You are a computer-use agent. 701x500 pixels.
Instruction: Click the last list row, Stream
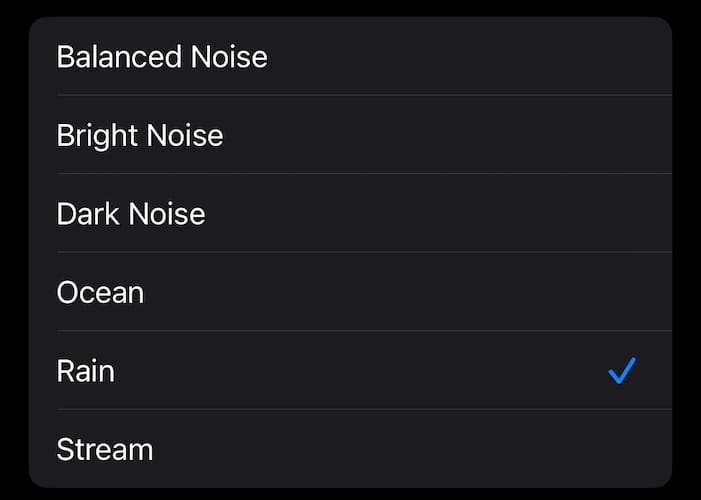(350, 449)
